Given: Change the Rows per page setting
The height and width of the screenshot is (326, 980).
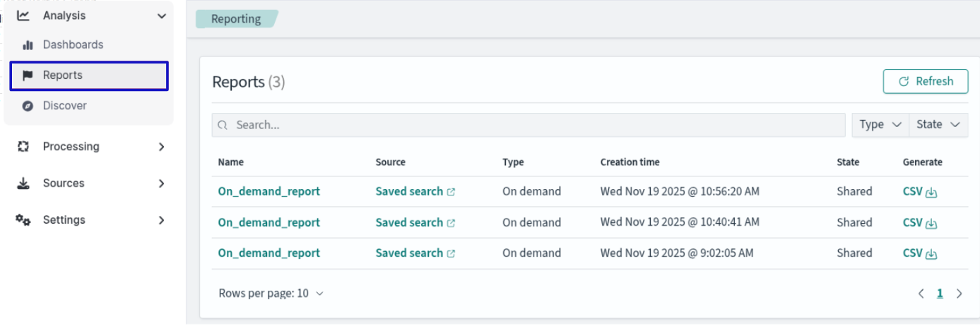Looking at the screenshot, I should pyautogui.click(x=271, y=294).
